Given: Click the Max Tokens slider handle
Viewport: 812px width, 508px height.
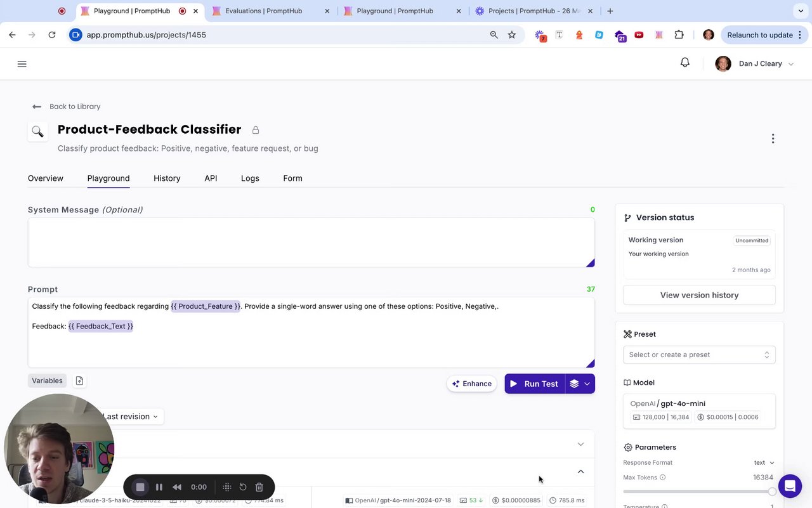Looking at the screenshot, I should pyautogui.click(x=772, y=492).
